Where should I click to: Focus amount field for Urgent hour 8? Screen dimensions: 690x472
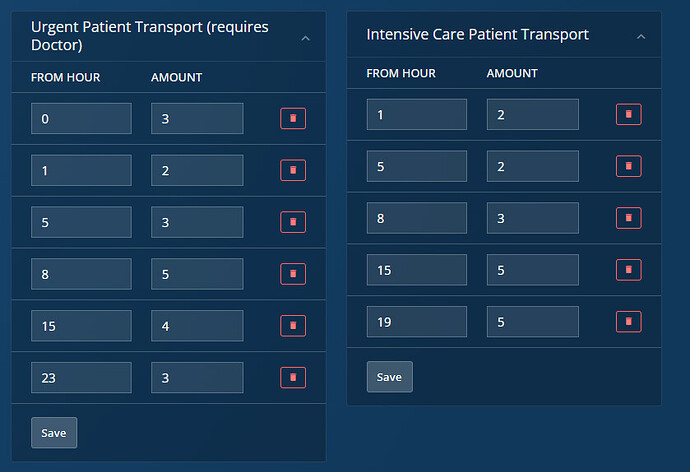coord(197,274)
